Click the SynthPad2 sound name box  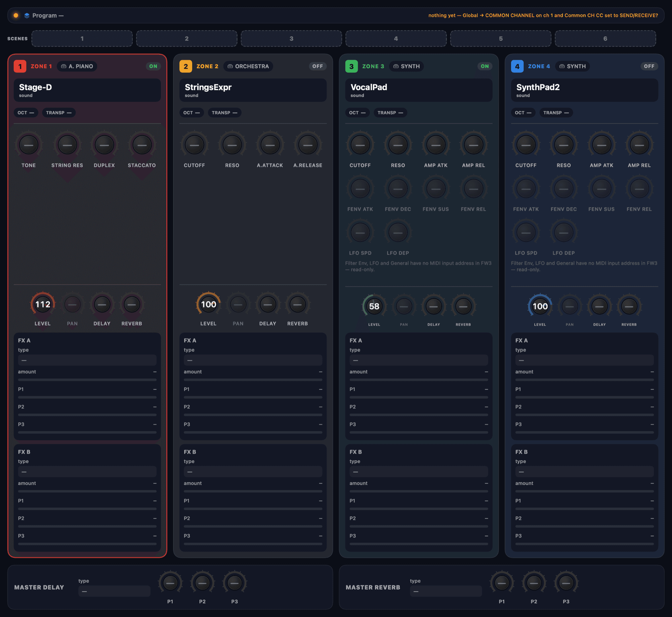(x=585, y=90)
